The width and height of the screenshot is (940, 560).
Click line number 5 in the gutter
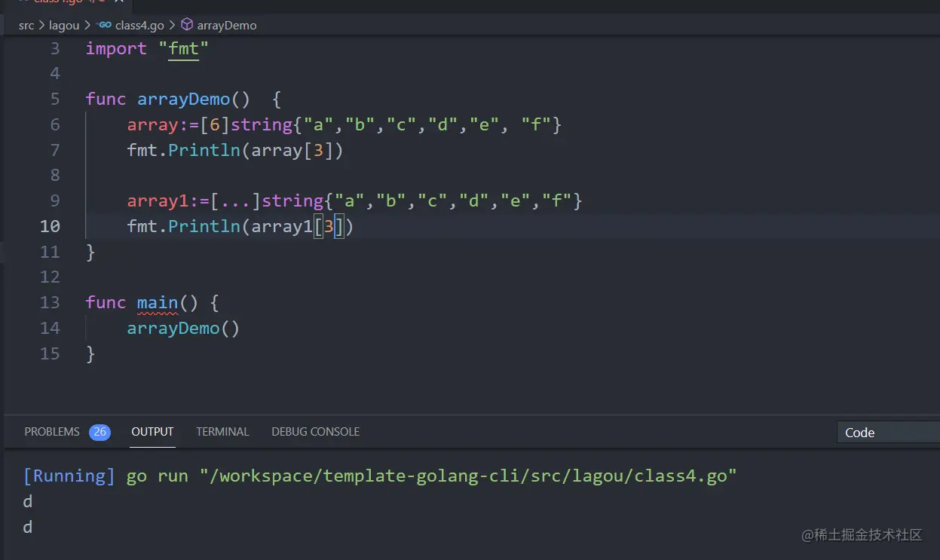[x=54, y=99]
